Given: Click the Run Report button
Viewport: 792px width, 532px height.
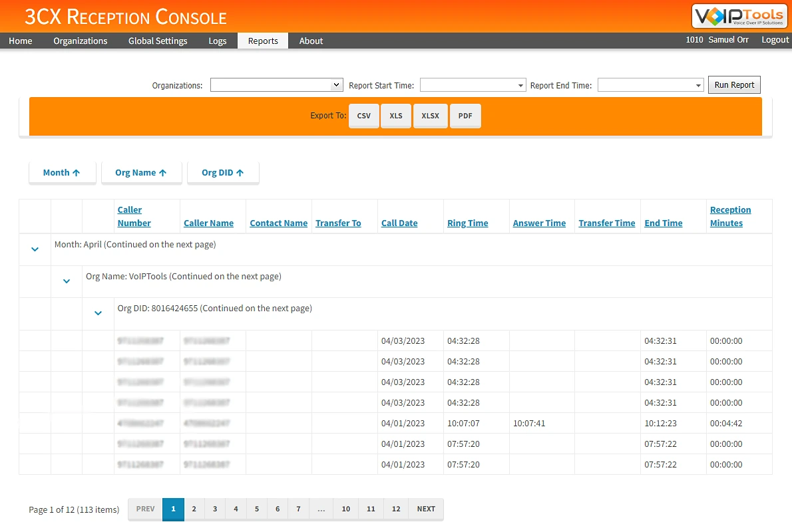Looking at the screenshot, I should point(734,85).
